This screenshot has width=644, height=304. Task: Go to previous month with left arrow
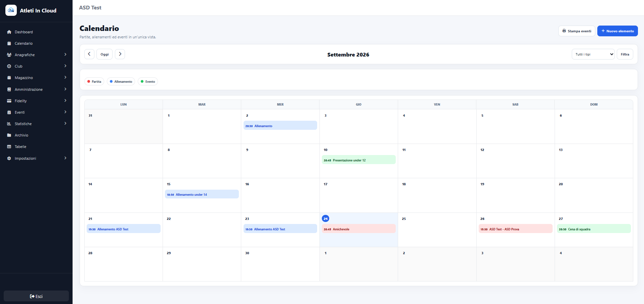89,54
